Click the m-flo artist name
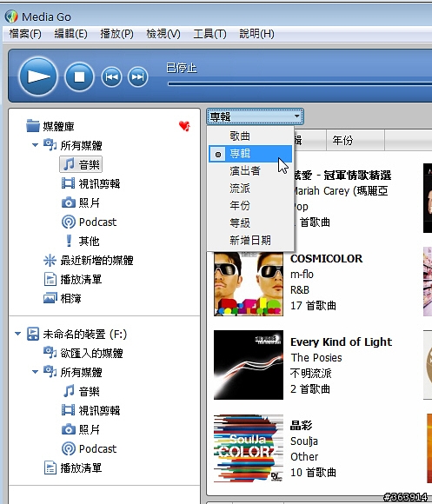This screenshot has width=432, height=504. pos(302,275)
